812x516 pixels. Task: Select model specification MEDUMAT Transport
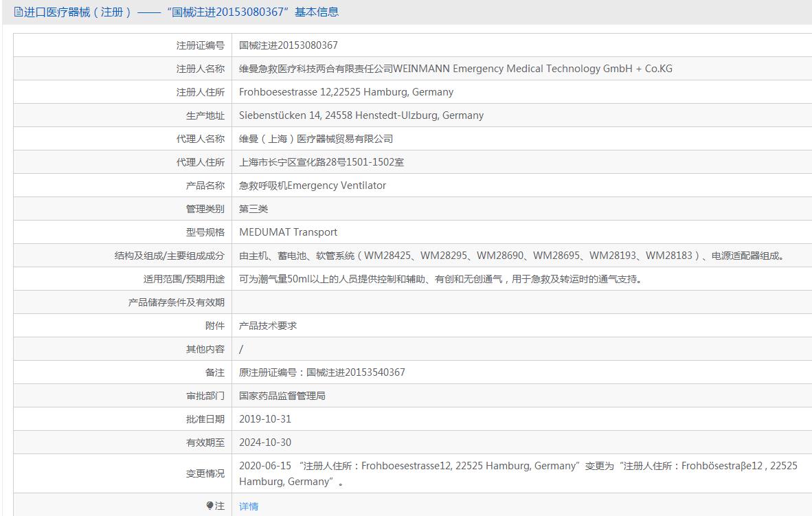click(289, 232)
